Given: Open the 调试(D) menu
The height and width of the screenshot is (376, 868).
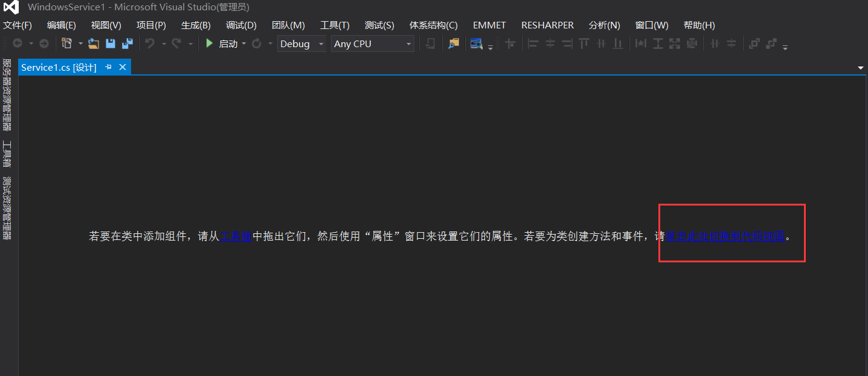Looking at the screenshot, I should [241, 25].
